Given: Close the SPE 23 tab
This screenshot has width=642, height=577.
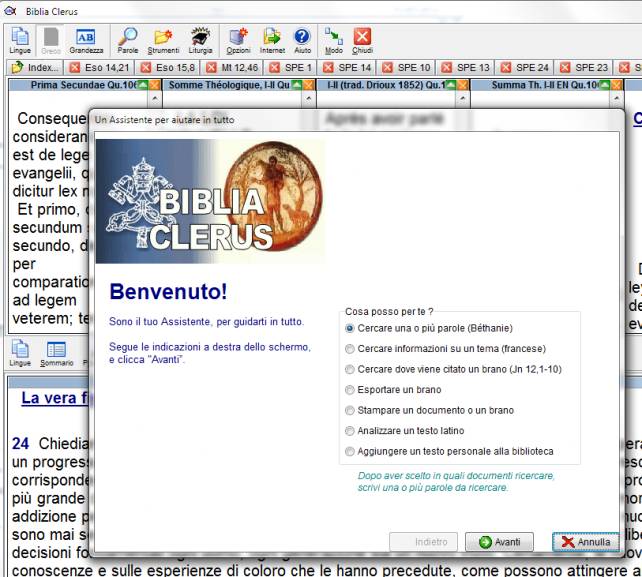Looking at the screenshot, I should click(565, 68).
